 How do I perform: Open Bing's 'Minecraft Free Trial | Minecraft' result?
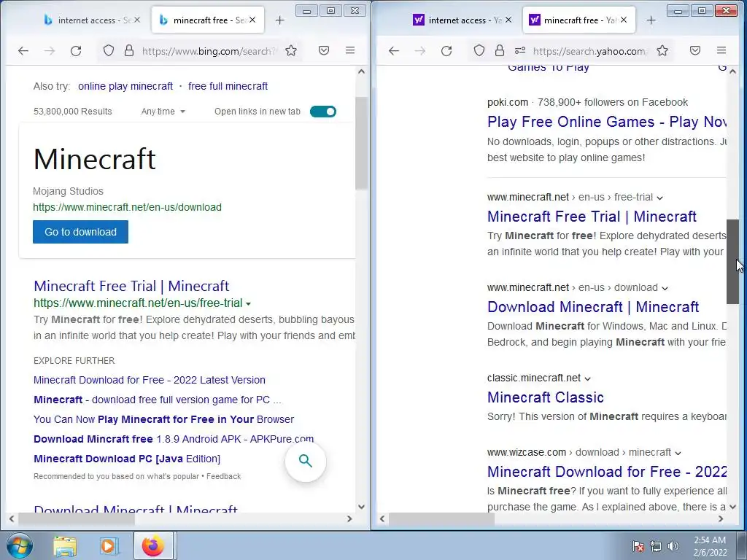(131, 286)
